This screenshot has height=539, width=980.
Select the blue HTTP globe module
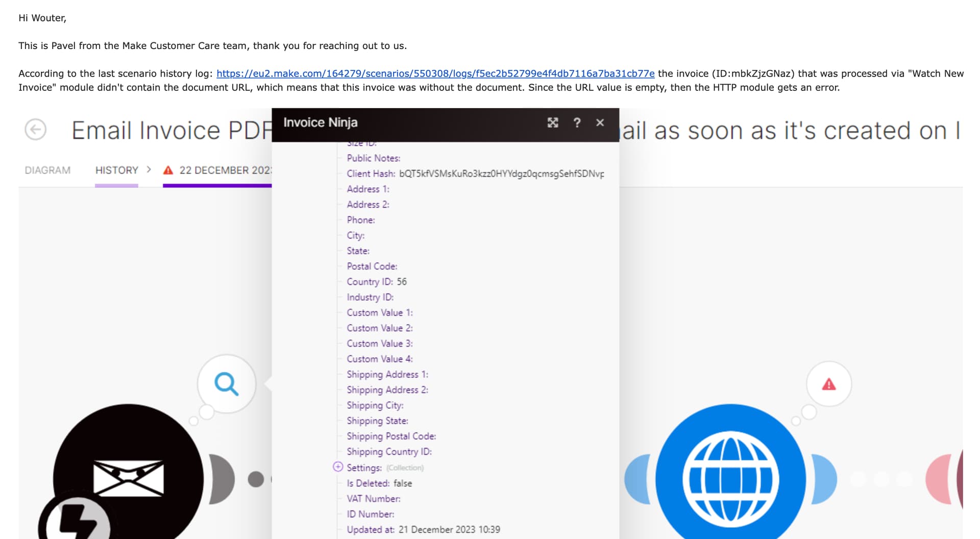[730, 479]
